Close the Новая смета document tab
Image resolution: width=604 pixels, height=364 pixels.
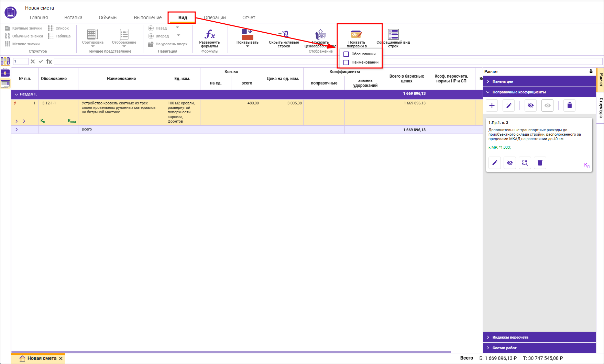(x=61, y=359)
